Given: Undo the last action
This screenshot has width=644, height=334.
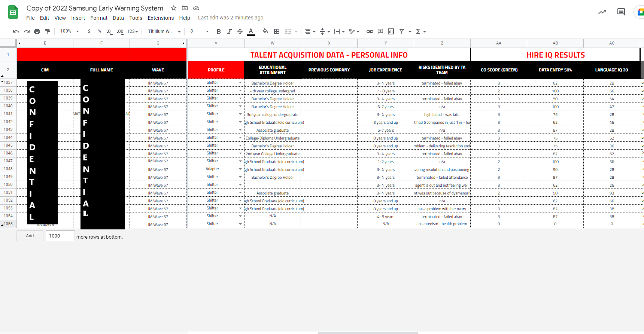Looking at the screenshot, I should click(16, 31).
